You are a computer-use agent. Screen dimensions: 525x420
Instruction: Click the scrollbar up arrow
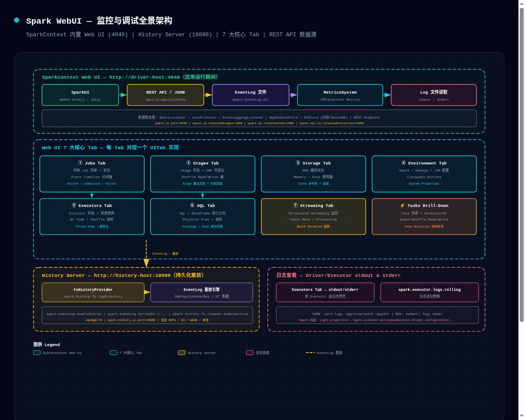click(521, 3)
